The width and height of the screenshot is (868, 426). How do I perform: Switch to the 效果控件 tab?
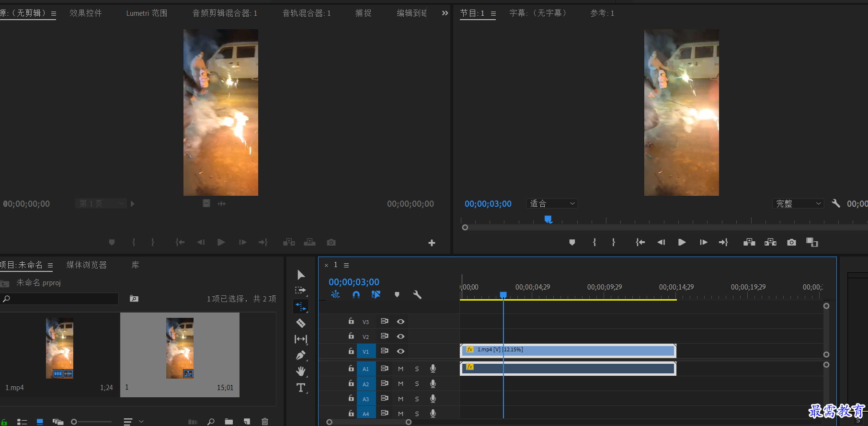point(85,13)
